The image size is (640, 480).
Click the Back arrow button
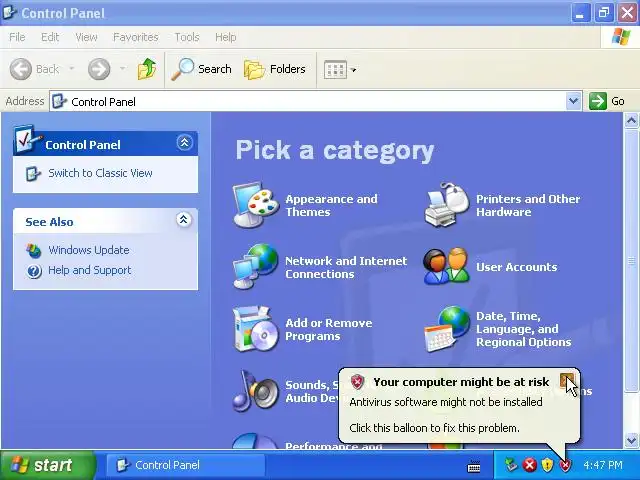(21, 69)
